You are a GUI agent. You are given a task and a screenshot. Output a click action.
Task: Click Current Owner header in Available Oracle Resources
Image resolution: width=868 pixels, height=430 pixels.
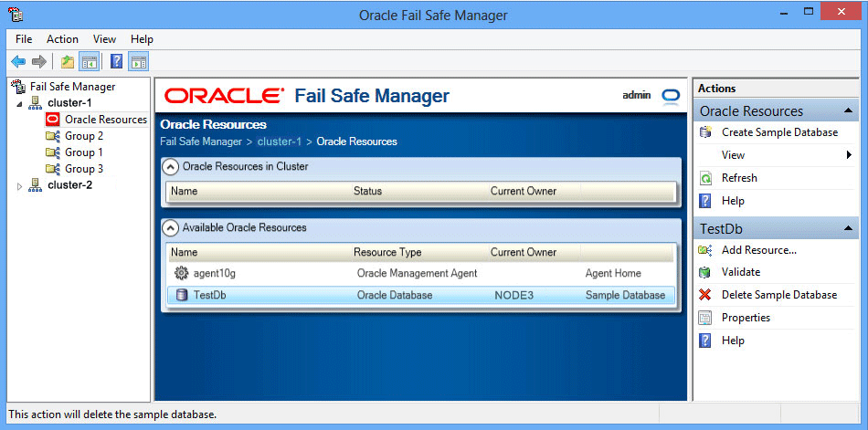click(524, 252)
